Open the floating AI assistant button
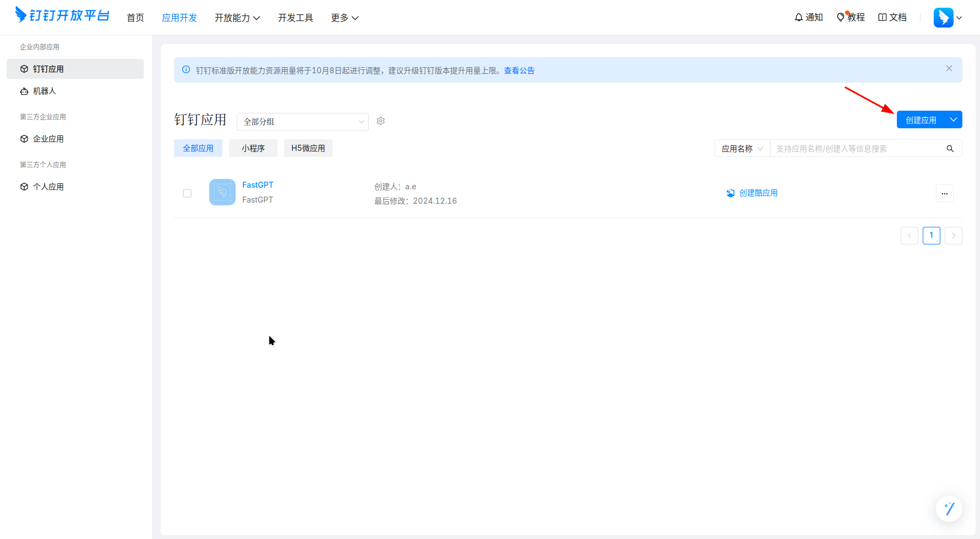The image size is (980, 539). [x=949, y=509]
